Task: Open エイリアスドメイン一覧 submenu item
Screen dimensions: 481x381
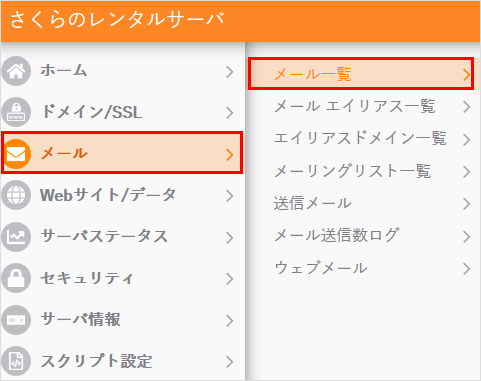Action: [364, 139]
